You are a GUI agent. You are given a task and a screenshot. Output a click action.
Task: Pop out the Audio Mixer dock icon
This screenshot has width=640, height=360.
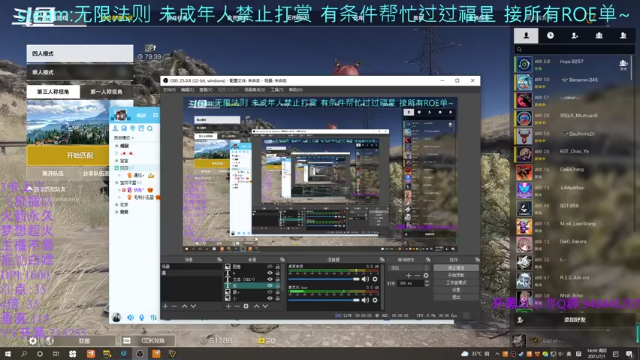(382, 260)
